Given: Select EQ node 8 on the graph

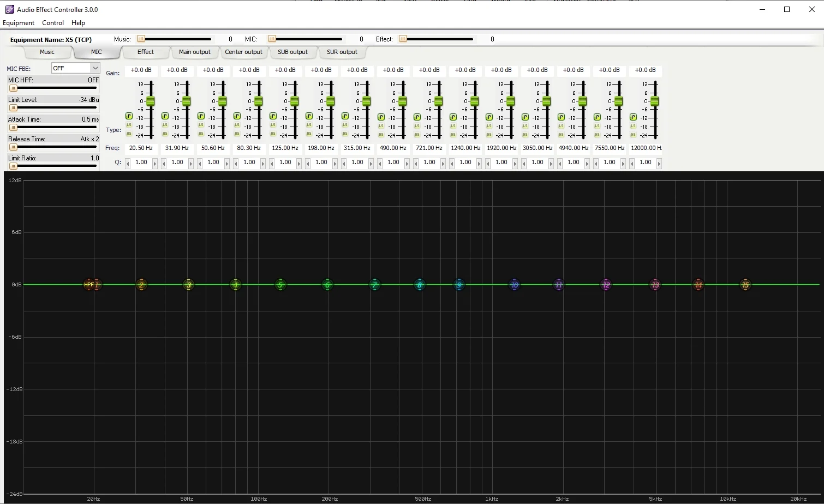Looking at the screenshot, I should point(420,285).
